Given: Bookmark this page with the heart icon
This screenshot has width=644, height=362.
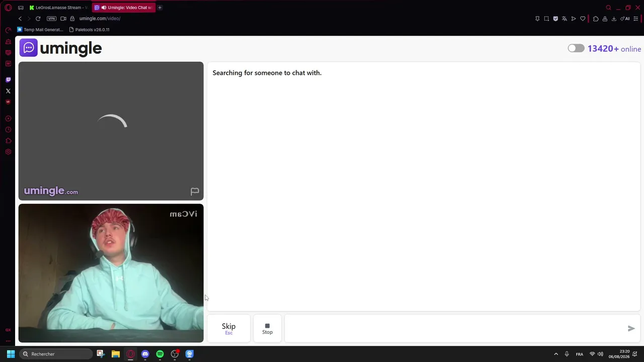Looking at the screenshot, I should 583,19.
